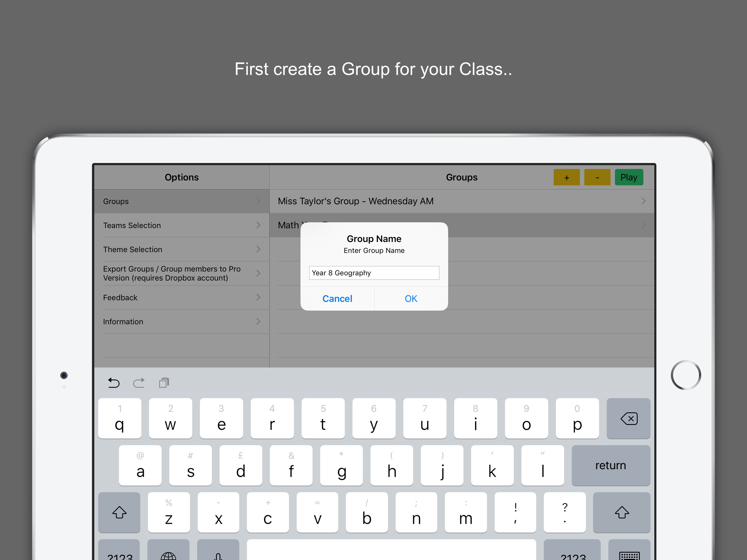The height and width of the screenshot is (560, 747).
Task: Cancel the Group Name dialog
Action: pos(337,299)
